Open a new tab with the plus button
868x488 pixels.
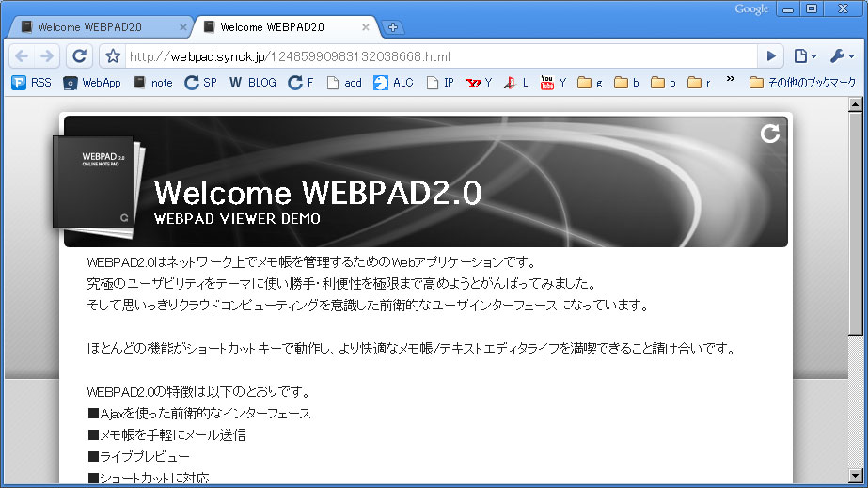[x=392, y=27]
